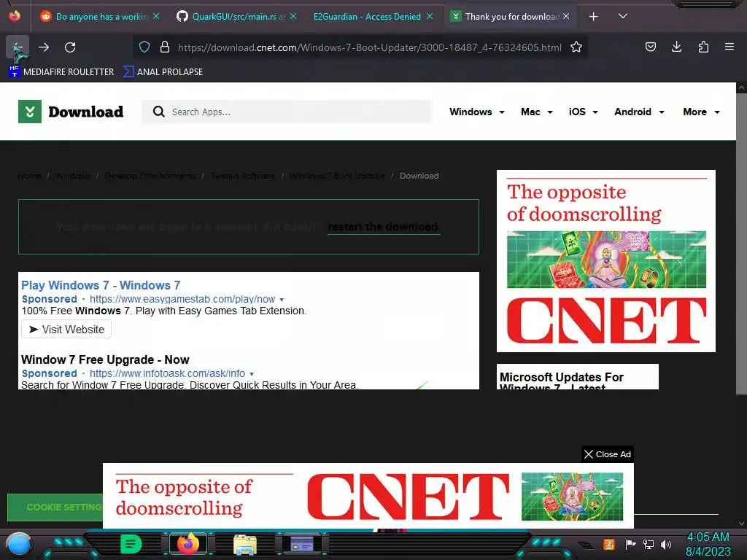Click the orange Java update tray icon
This screenshot has width=747, height=560.
609,544
